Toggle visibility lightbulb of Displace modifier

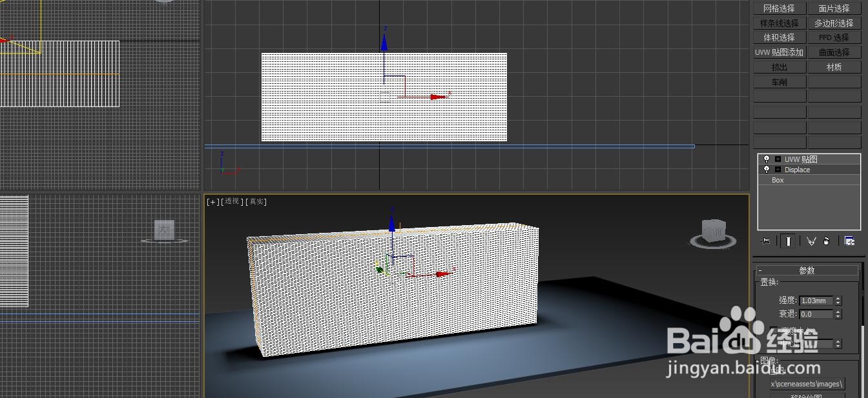click(x=767, y=170)
